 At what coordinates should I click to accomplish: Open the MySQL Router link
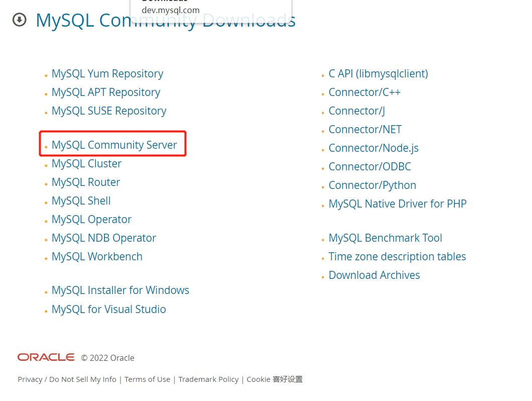[85, 182]
